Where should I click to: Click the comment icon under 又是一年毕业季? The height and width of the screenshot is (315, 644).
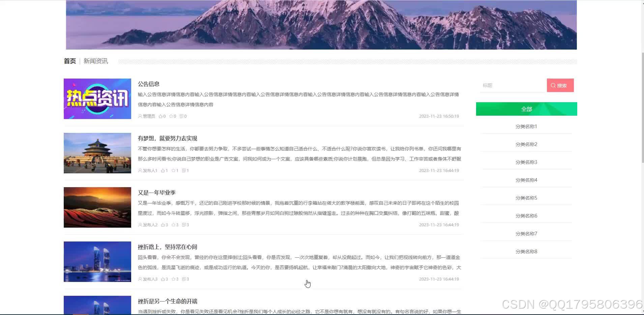click(x=184, y=225)
